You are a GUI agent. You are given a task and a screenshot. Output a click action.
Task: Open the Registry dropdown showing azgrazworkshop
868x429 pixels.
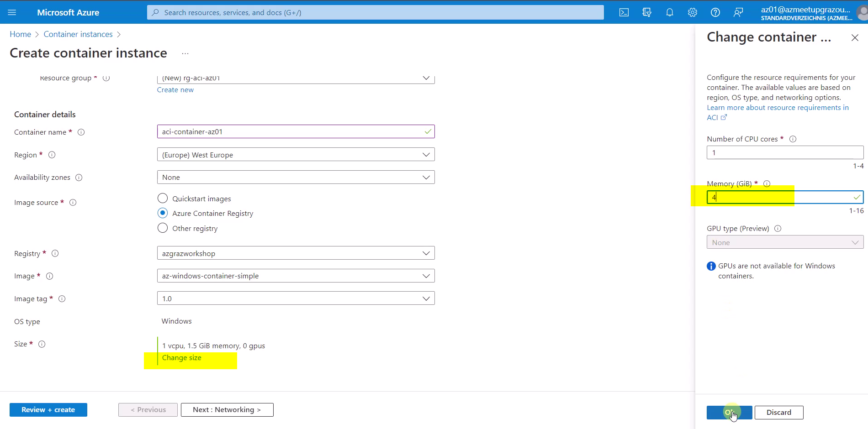(296, 253)
